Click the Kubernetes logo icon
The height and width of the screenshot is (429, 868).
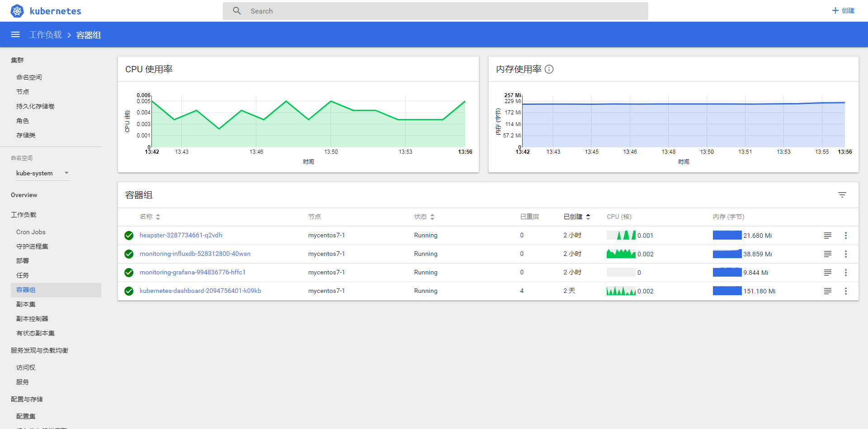coord(17,11)
